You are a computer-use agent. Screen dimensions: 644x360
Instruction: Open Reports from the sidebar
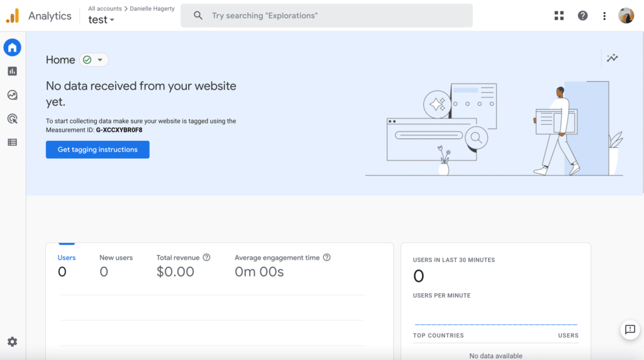(13, 71)
